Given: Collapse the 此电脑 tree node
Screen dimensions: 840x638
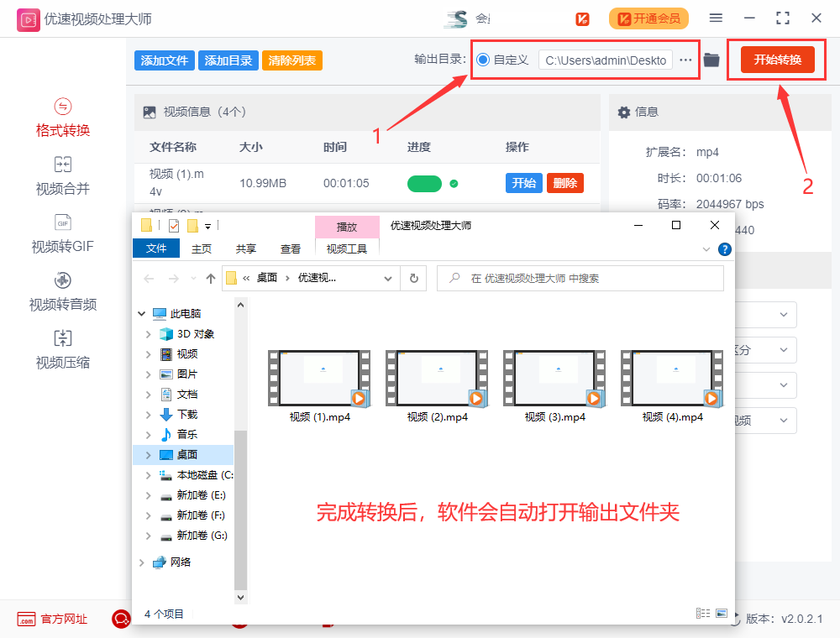Looking at the screenshot, I should tap(141, 313).
